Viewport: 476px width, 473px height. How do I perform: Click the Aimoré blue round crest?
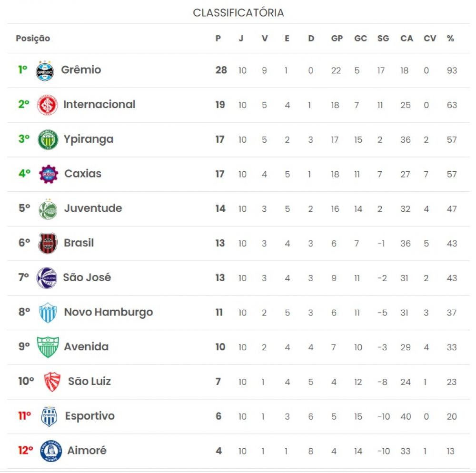(x=51, y=451)
